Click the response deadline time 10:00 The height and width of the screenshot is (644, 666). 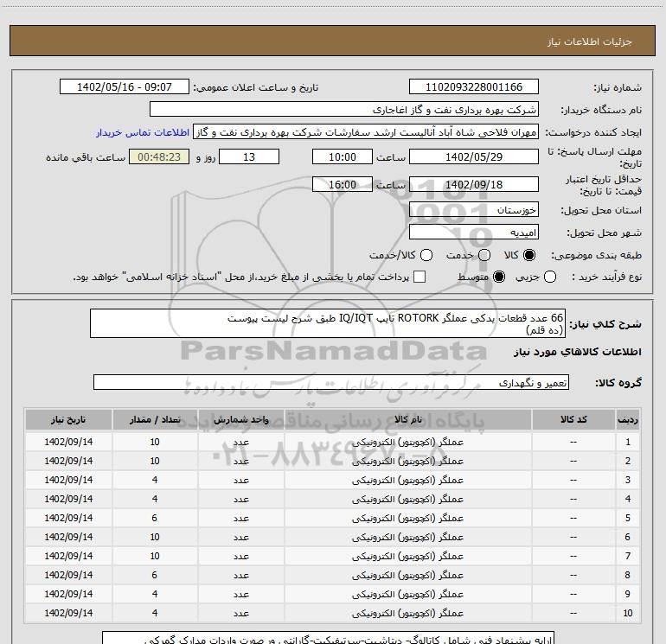(x=343, y=156)
